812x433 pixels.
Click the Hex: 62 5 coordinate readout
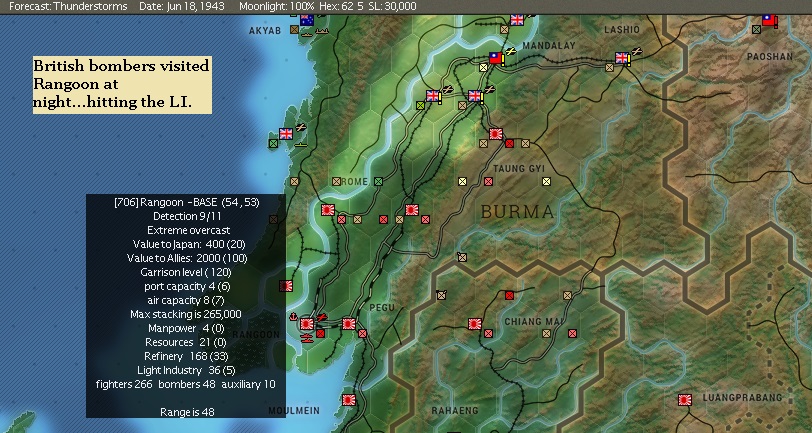coord(340,6)
